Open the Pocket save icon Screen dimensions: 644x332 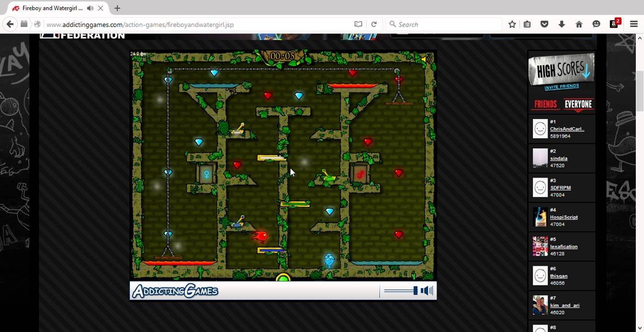(x=544, y=24)
